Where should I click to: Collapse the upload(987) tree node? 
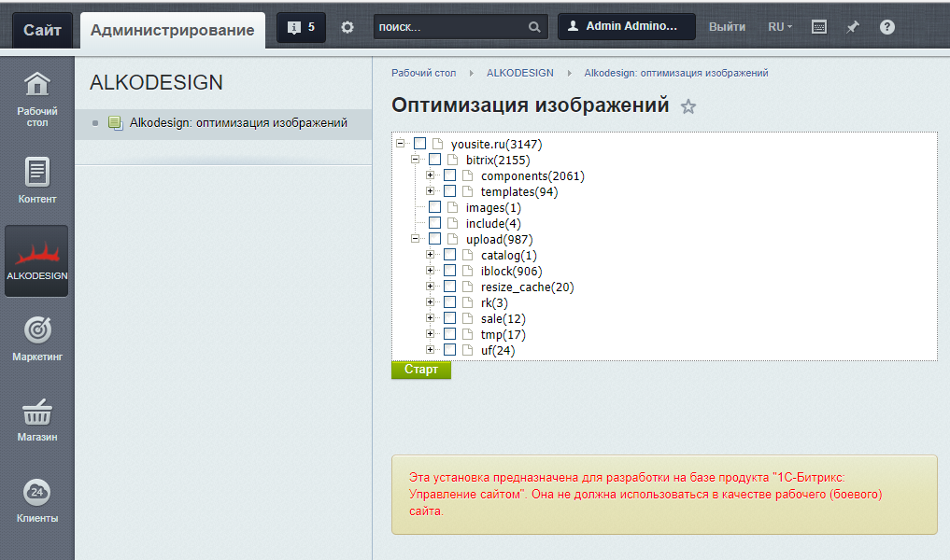tap(416, 239)
